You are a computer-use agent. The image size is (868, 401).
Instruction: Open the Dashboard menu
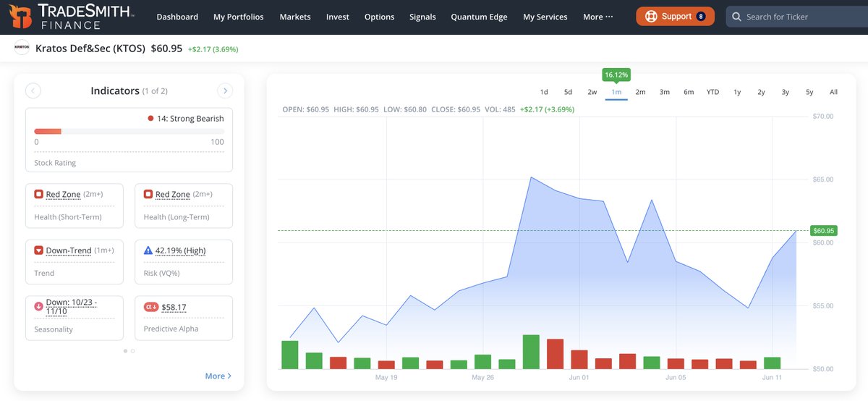coord(177,17)
